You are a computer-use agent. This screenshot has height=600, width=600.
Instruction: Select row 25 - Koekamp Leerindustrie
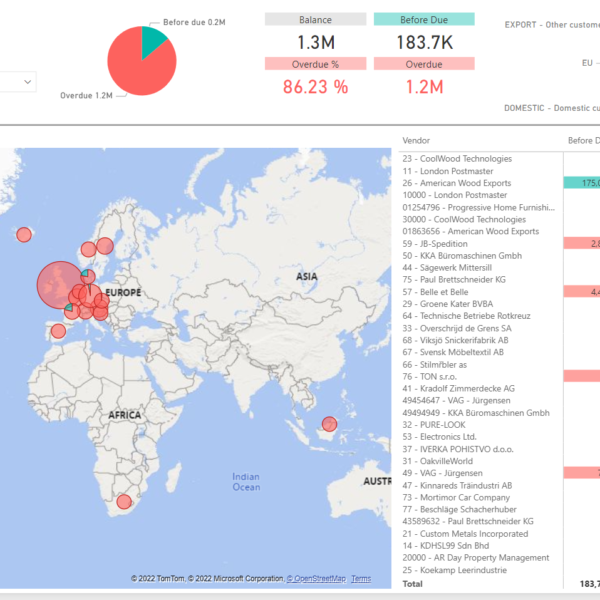point(455,570)
